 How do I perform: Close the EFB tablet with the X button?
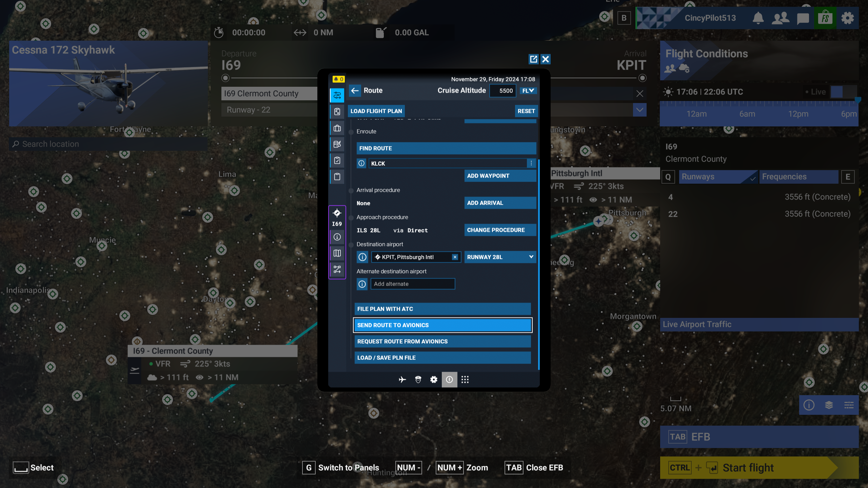[546, 59]
